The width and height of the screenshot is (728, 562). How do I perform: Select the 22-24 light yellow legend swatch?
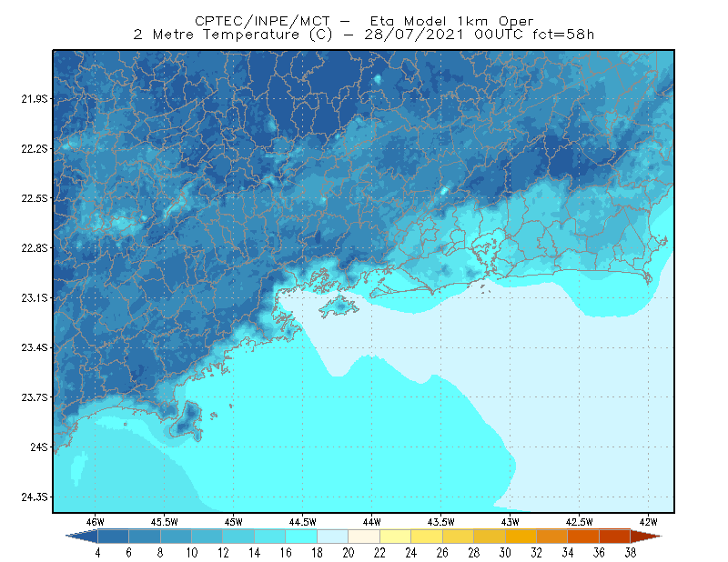click(395, 537)
